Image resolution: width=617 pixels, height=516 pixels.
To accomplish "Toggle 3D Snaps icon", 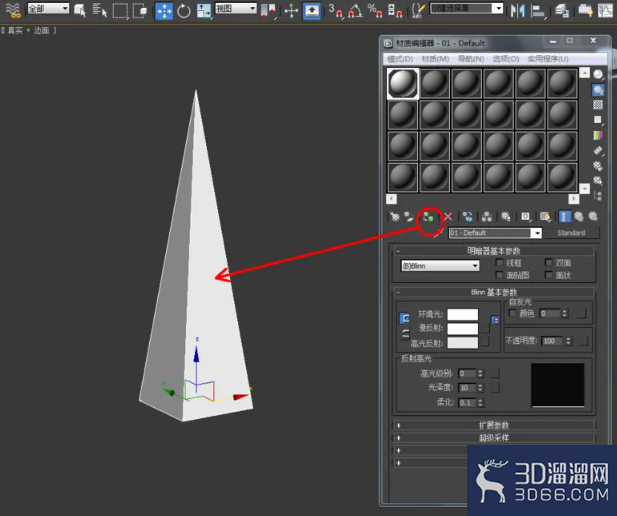I will (x=336, y=11).
